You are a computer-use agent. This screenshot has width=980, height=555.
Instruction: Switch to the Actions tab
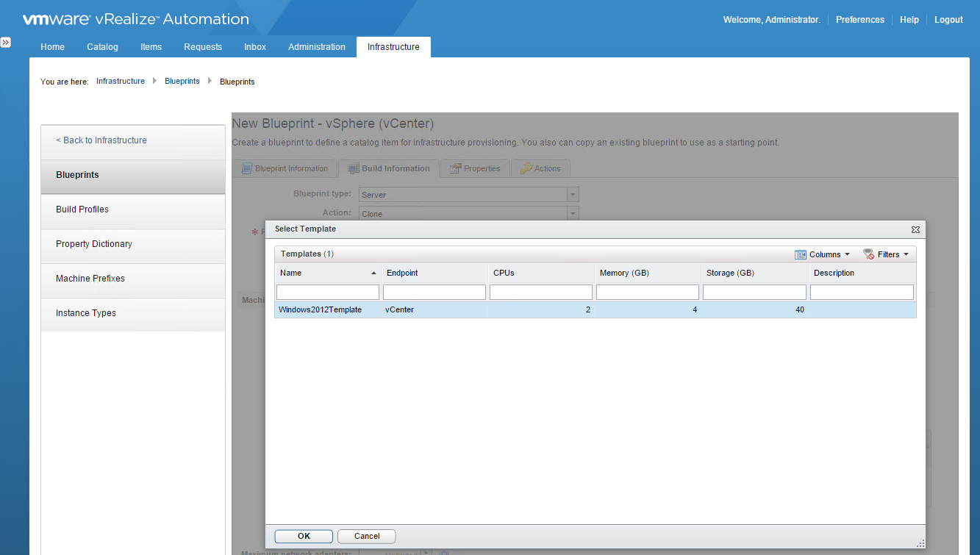540,168
